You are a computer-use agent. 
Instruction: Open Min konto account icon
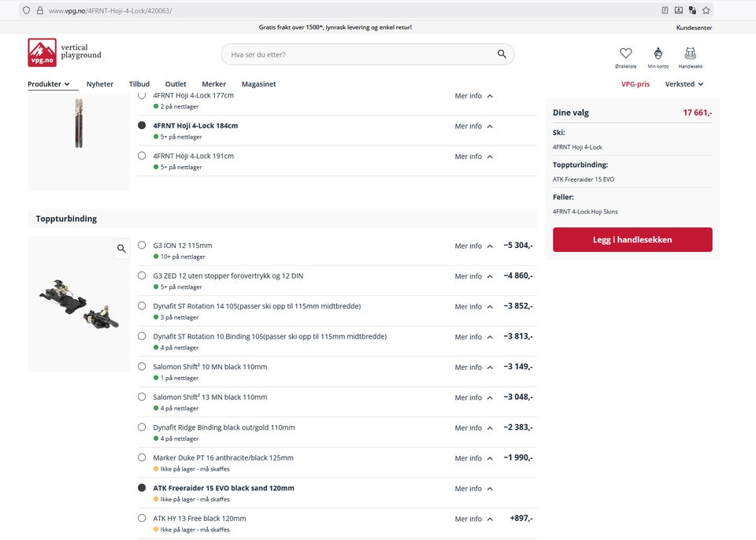tap(658, 54)
